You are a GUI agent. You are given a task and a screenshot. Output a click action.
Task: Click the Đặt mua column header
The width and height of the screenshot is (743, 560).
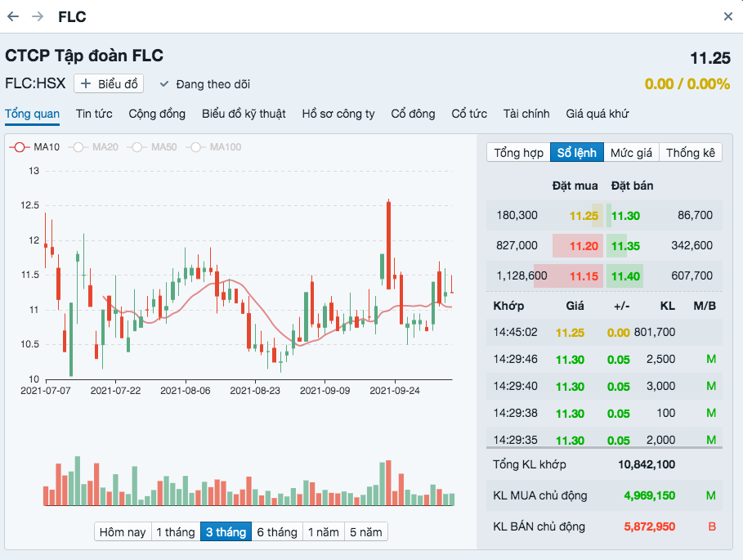[575, 186]
